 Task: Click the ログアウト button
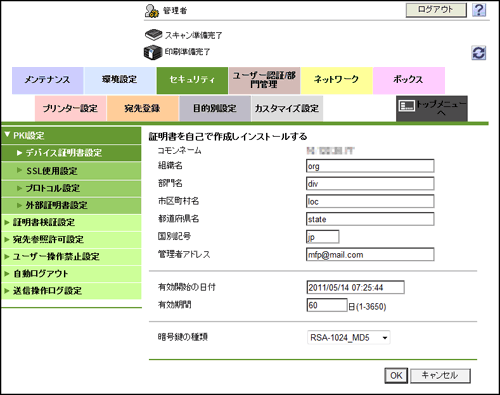point(436,10)
